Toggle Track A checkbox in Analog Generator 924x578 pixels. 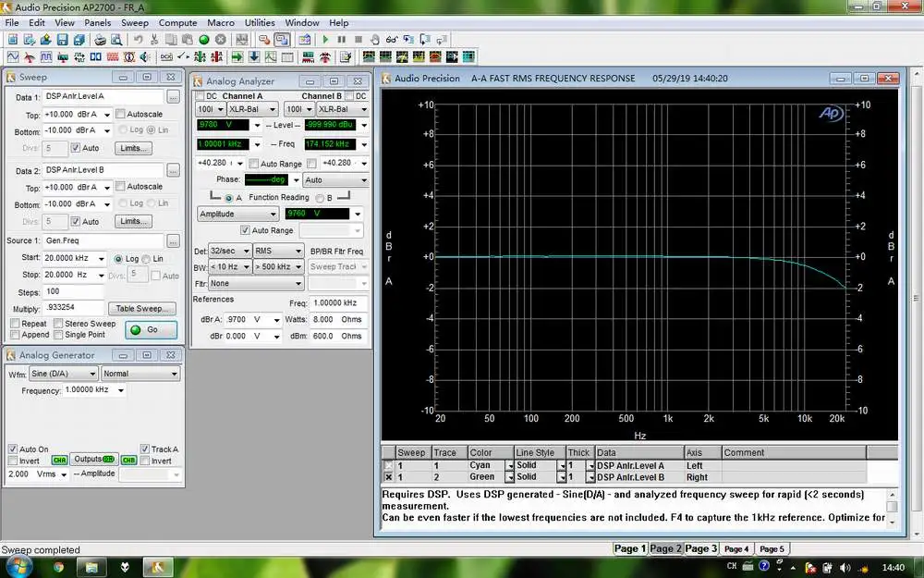click(x=145, y=449)
